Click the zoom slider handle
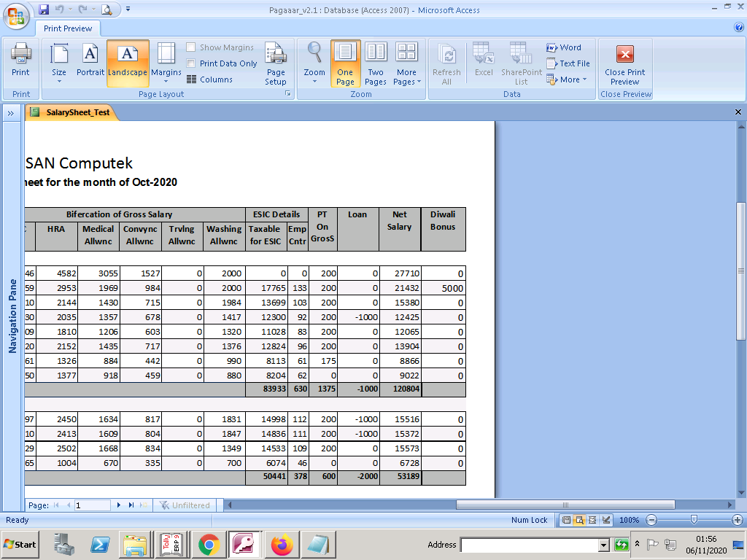 (694, 519)
